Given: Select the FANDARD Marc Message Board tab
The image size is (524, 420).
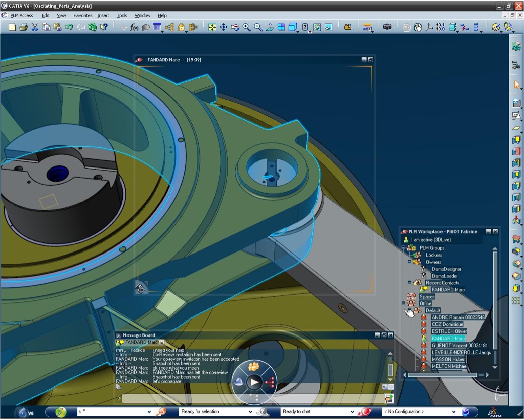Looking at the screenshot, I should 141,343.
